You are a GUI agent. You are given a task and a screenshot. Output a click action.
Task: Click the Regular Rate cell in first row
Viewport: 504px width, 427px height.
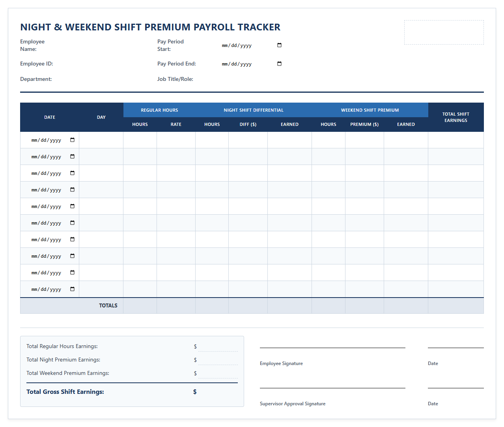[x=176, y=140]
